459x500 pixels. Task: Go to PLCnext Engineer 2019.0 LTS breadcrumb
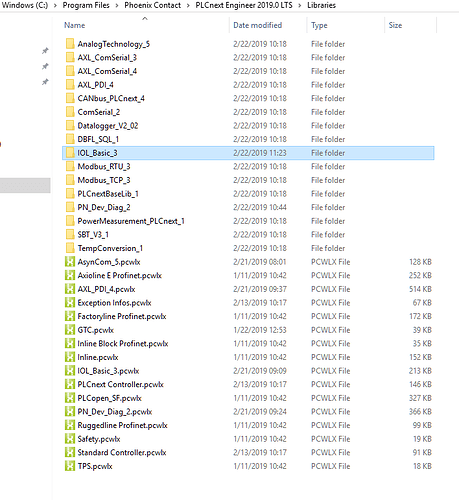[x=244, y=5]
